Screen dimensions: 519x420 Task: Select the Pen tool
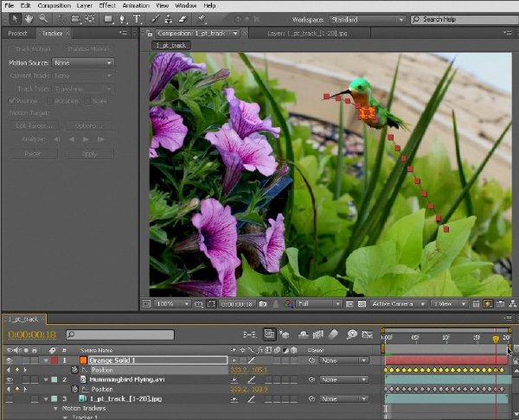[123, 19]
